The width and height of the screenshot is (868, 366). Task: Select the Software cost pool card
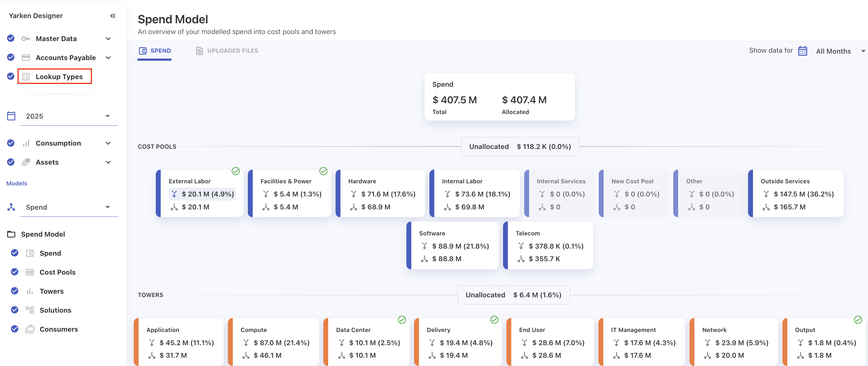[x=453, y=245]
